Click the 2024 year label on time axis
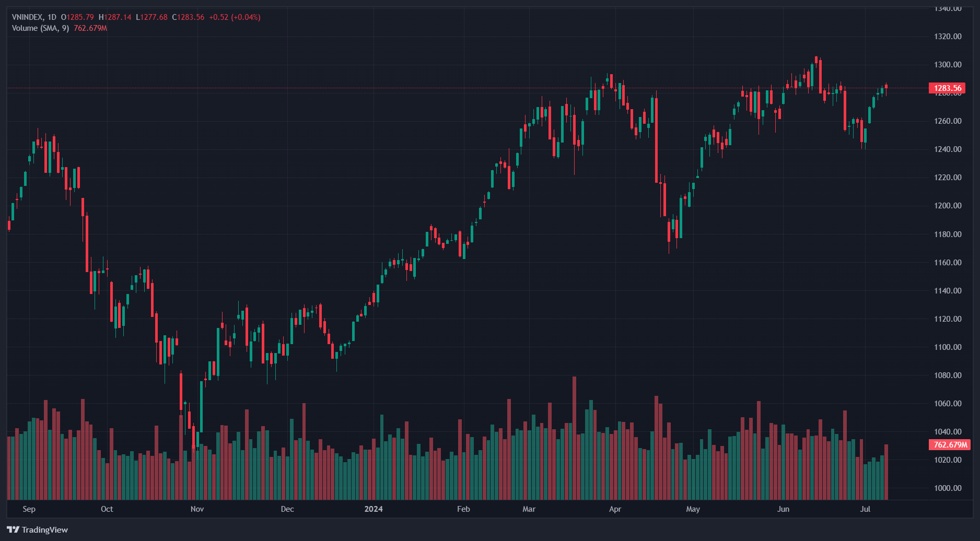Viewport: 980px width, 541px height. click(x=374, y=509)
